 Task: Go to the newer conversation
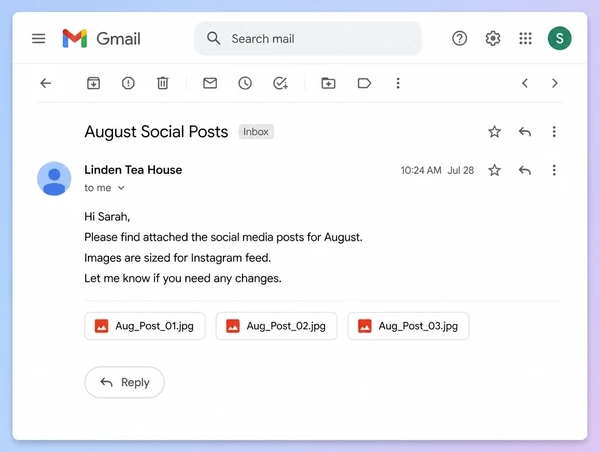525,83
